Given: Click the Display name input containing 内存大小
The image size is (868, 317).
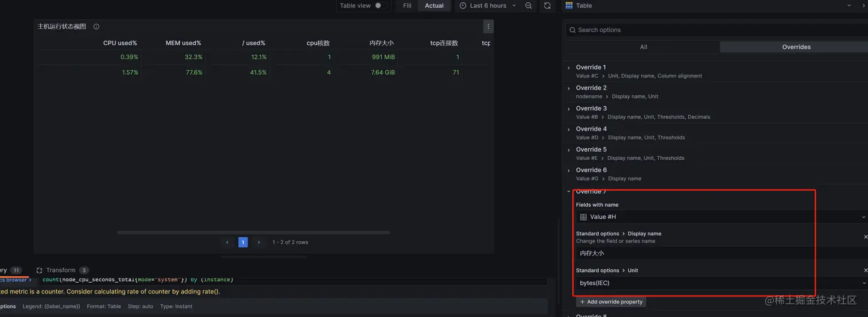Looking at the screenshot, I should click(x=722, y=253).
